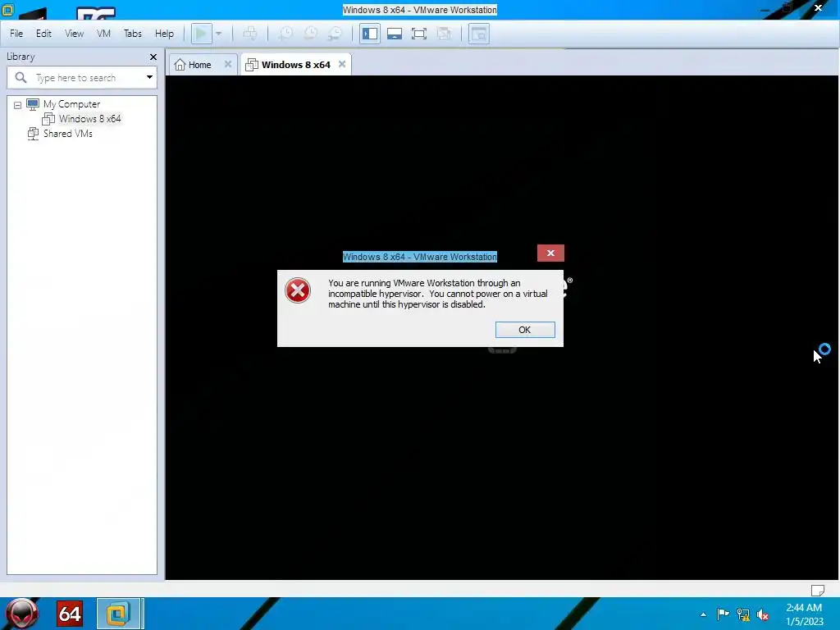
Task: Close the error dialog with the red X
Action: (550, 253)
